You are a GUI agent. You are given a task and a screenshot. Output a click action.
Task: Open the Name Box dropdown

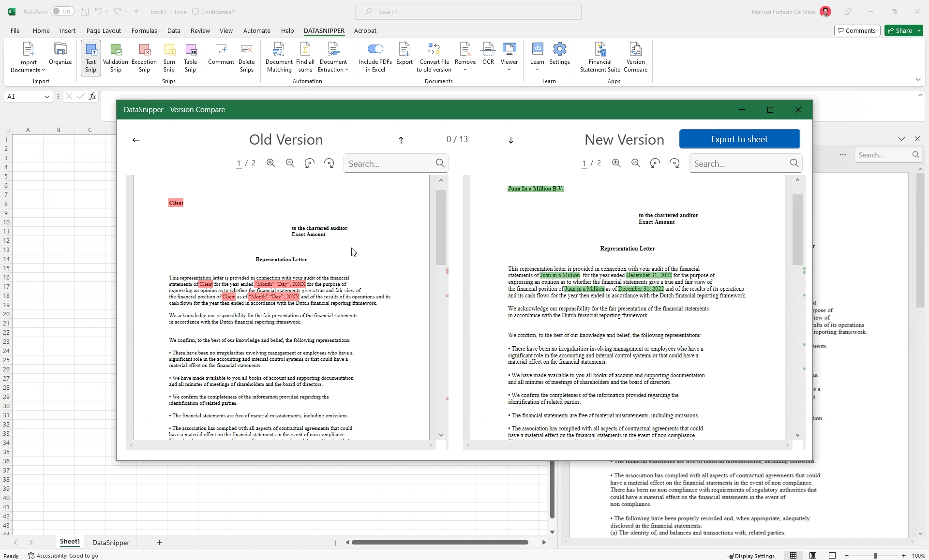tap(46, 96)
